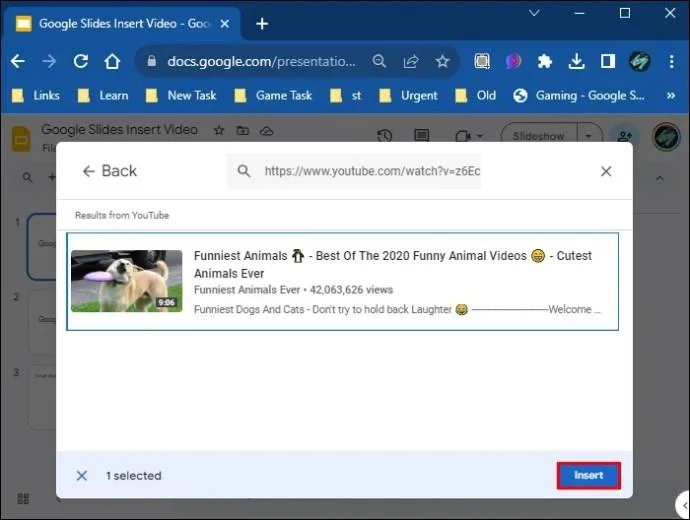Click the share page icon in address bar
The width and height of the screenshot is (690, 520).
(x=411, y=61)
